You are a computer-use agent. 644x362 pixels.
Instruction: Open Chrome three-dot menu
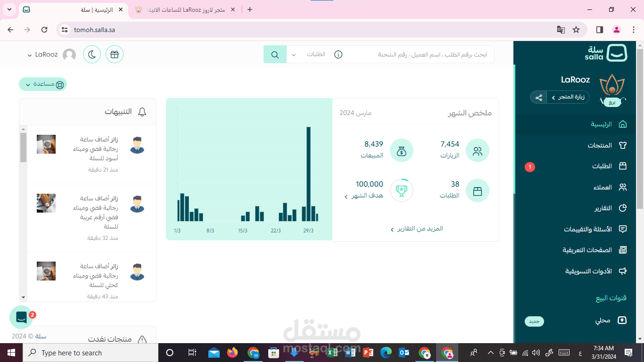pos(633,30)
